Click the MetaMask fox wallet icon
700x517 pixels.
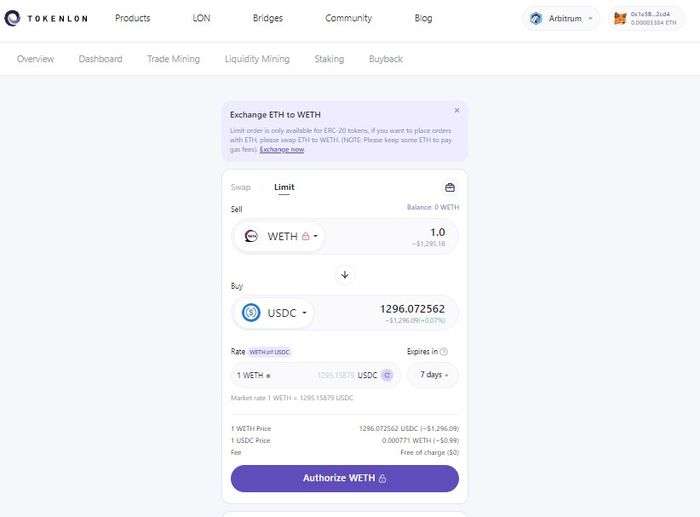tap(620, 19)
